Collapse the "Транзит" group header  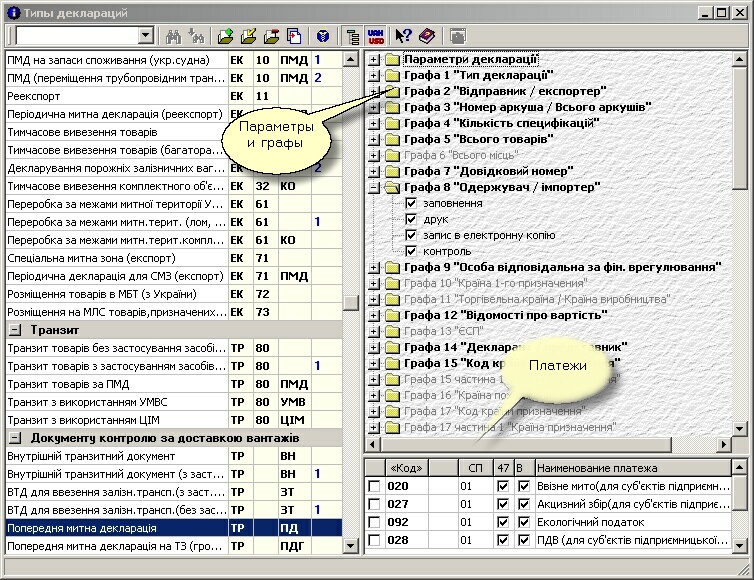(x=17, y=329)
